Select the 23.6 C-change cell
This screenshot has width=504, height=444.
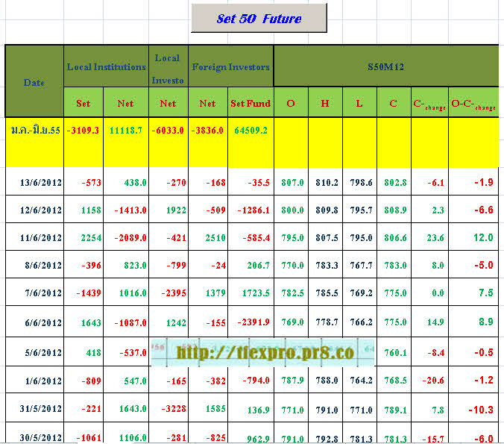430,238
